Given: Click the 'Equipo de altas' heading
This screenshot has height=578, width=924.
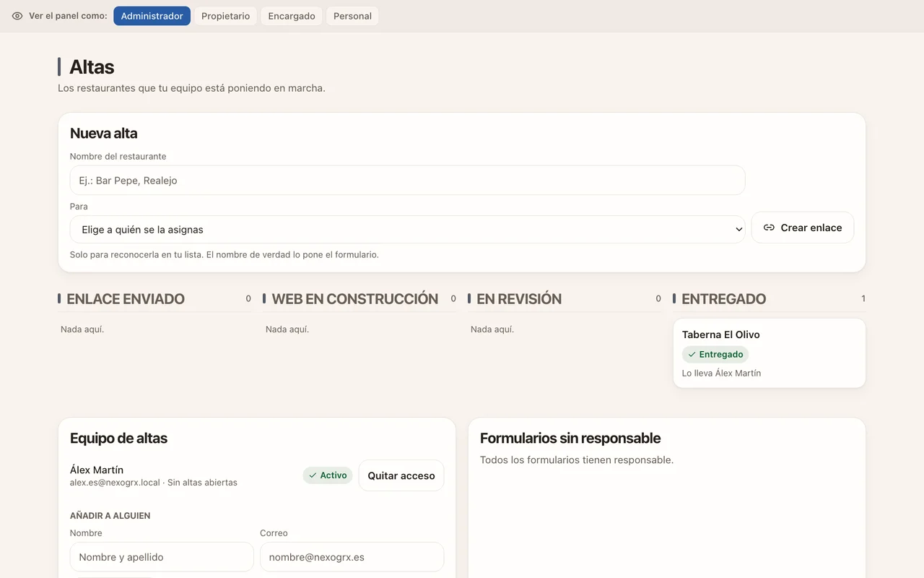Looking at the screenshot, I should coord(118,438).
